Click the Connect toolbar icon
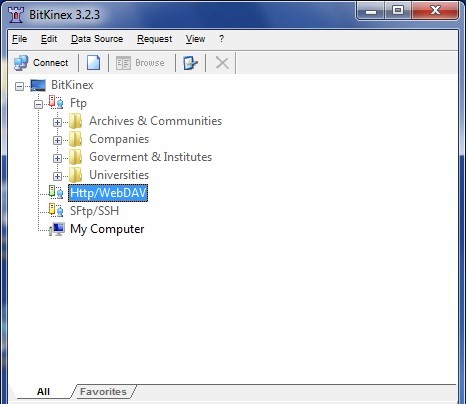Image resolution: width=468 pixels, height=404 pixels. click(21, 63)
